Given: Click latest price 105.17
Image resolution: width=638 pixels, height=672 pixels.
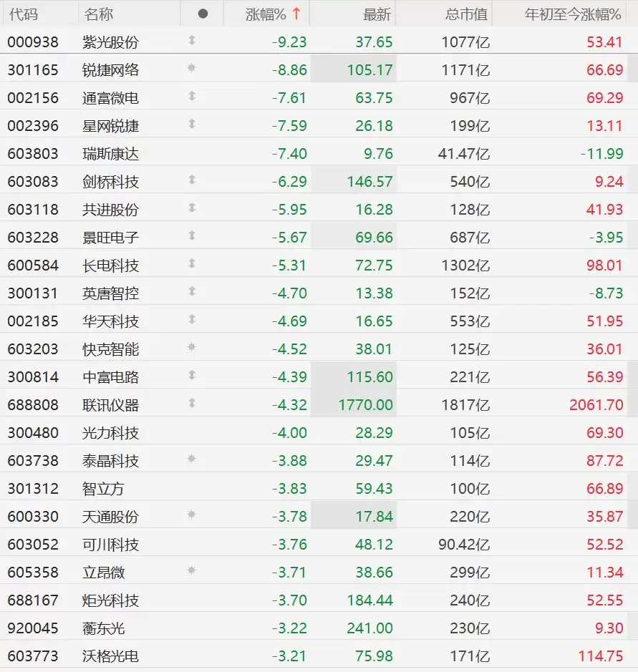Looking at the screenshot, I should coord(370,70).
